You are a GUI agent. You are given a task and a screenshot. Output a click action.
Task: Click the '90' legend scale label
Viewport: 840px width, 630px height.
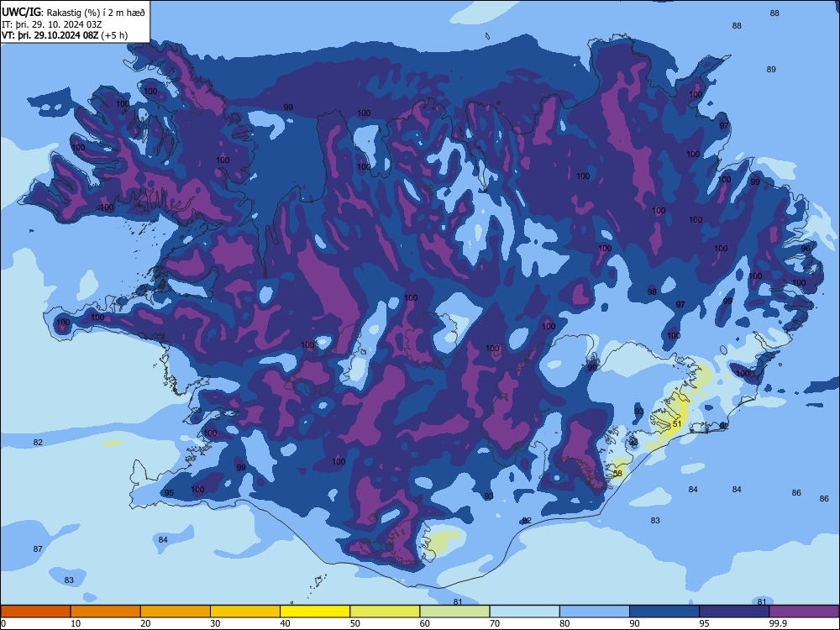[635, 623]
